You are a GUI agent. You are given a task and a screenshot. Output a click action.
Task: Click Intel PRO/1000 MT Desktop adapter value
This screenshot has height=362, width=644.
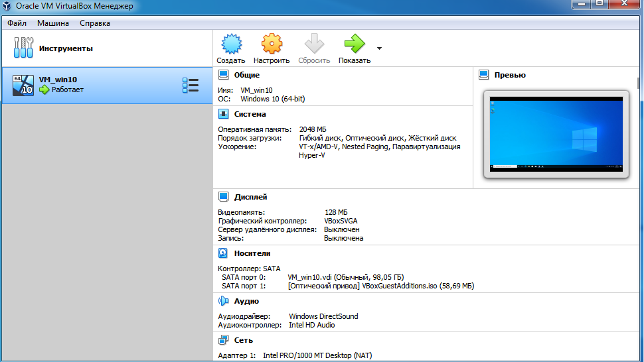pos(317,355)
